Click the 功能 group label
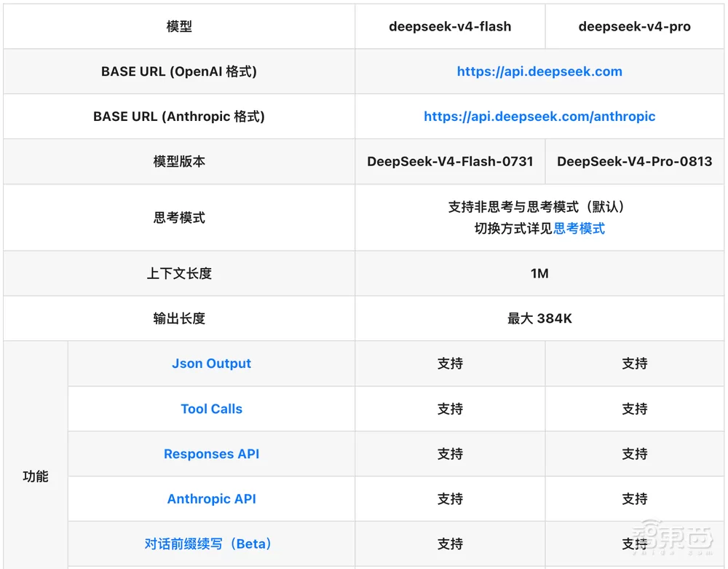728x569 pixels. 36,476
